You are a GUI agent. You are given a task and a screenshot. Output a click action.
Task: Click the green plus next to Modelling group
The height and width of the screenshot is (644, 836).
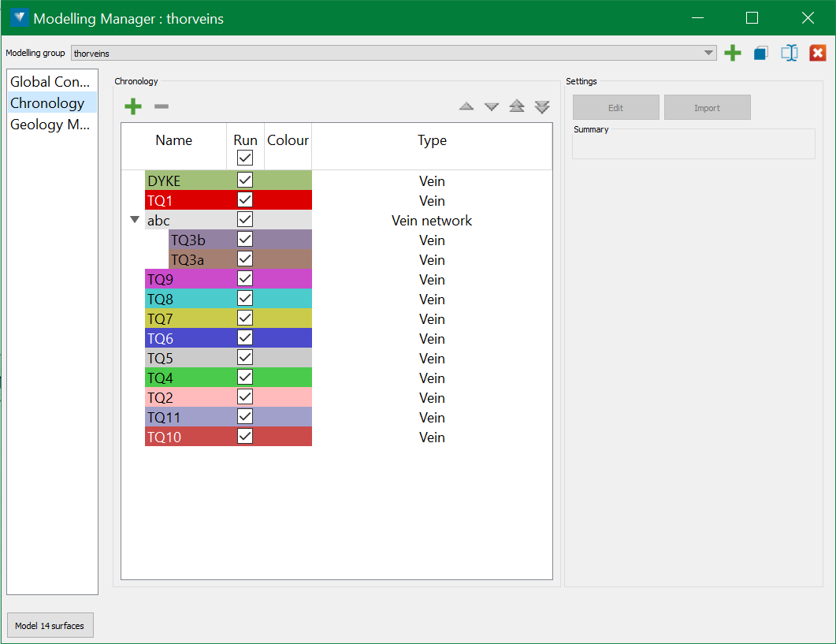(733, 53)
